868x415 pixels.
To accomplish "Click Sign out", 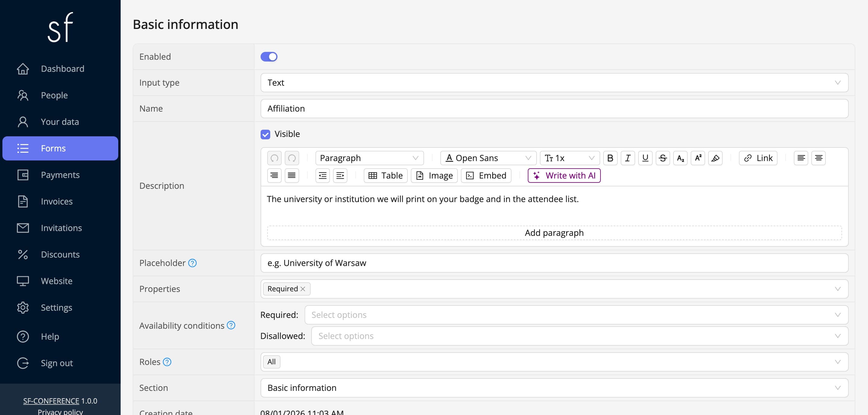I will click(60, 363).
